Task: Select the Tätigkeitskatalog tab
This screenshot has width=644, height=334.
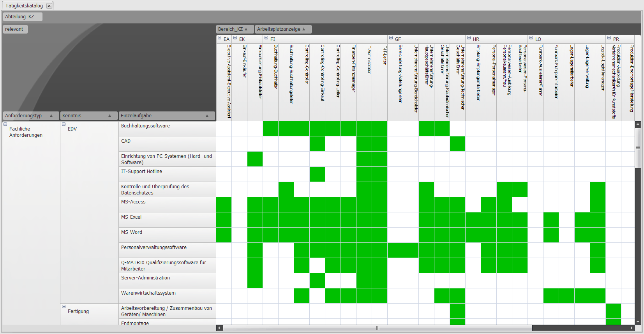Action: pyautogui.click(x=24, y=6)
